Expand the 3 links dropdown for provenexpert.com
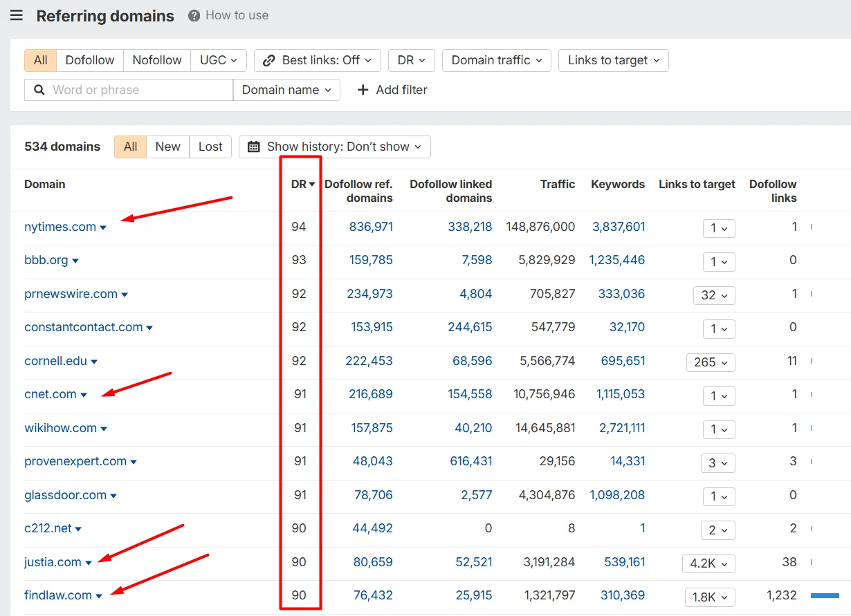 (x=719, y=463)
